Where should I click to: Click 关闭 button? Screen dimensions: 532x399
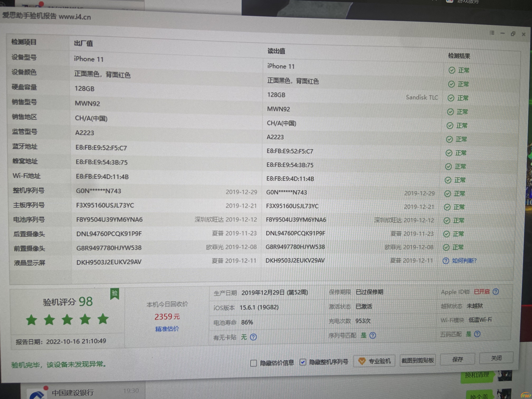(x=496, y=358)
